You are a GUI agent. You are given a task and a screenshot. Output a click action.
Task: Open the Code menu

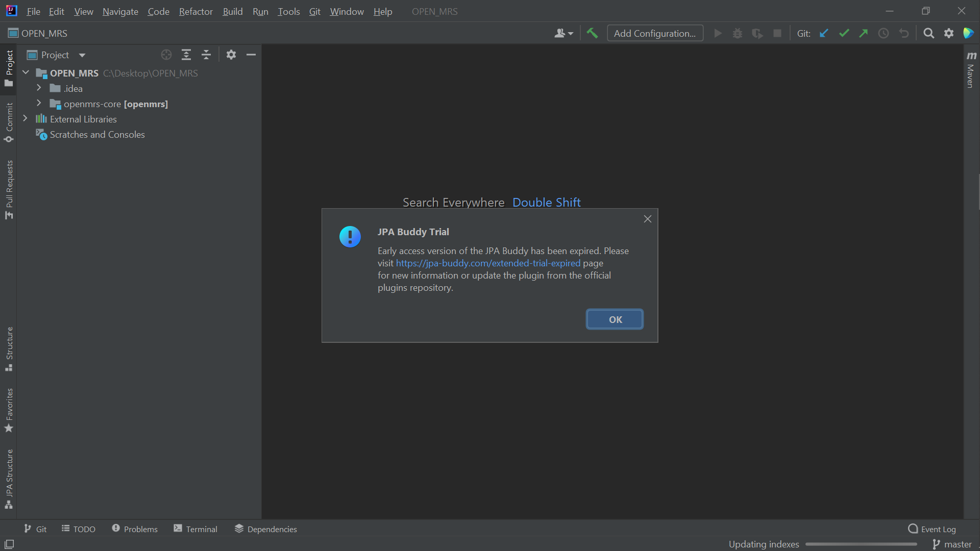158,11
